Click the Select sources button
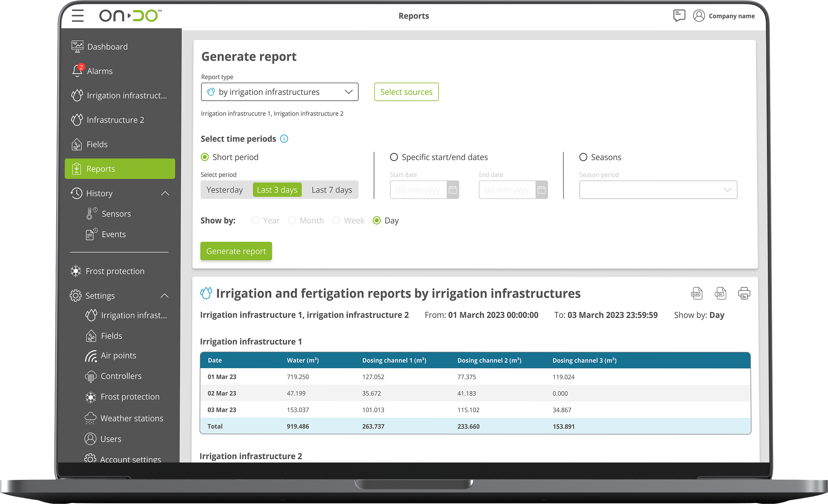Image resolution: width=828 pixels, height=504 pixels. 406,92
